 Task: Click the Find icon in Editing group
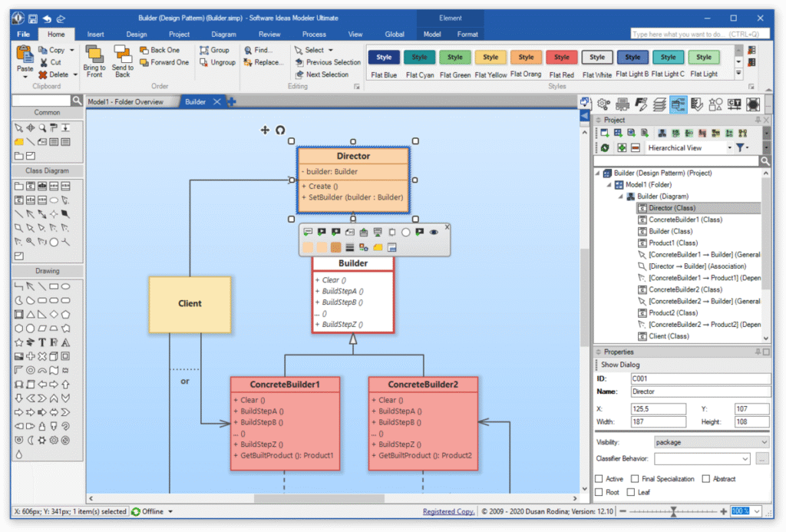tap(249, 50)
